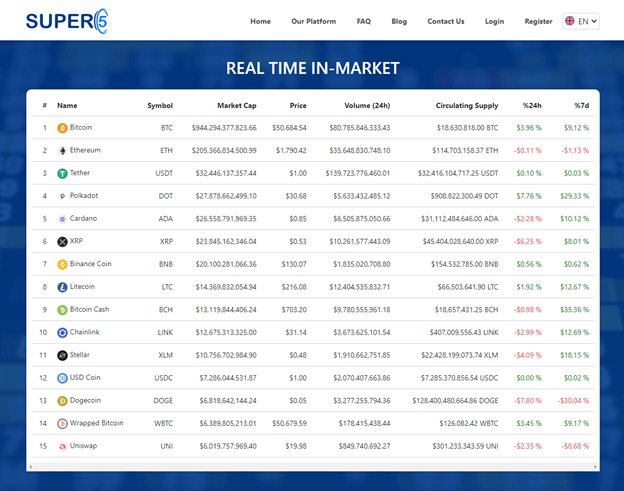The image size is (624, 491).
Task: Click the UK flag language icon
Action: 570,21
